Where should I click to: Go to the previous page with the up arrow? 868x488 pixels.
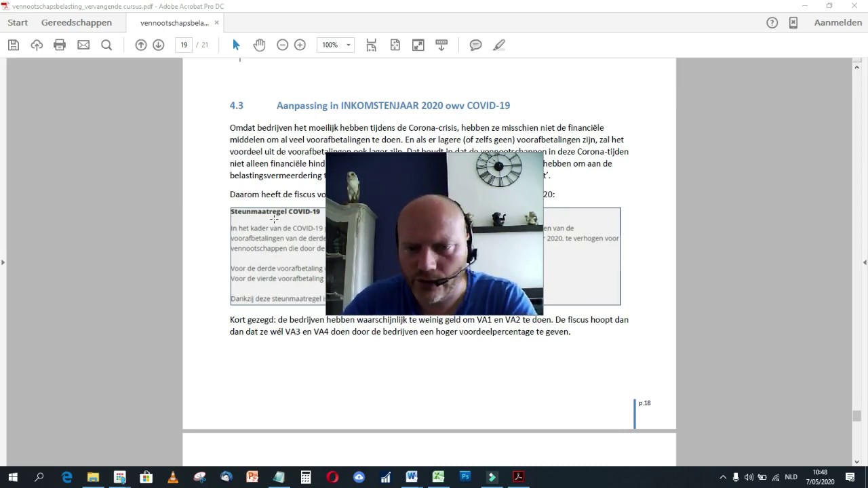point(141,45)
